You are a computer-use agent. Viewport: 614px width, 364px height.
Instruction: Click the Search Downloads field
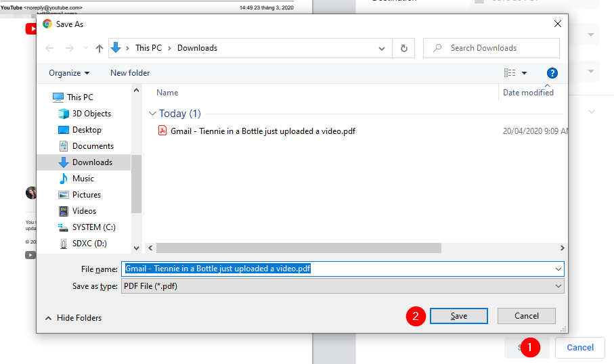(x=498, y=48)
